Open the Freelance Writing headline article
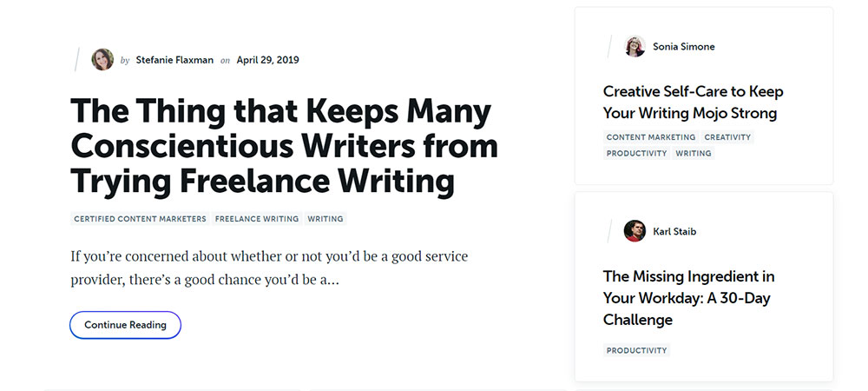 point(284,146)
